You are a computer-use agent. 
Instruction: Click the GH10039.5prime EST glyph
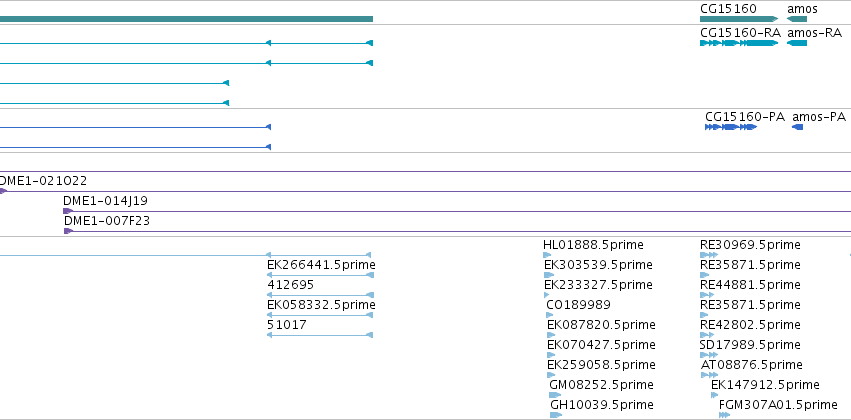556,415
